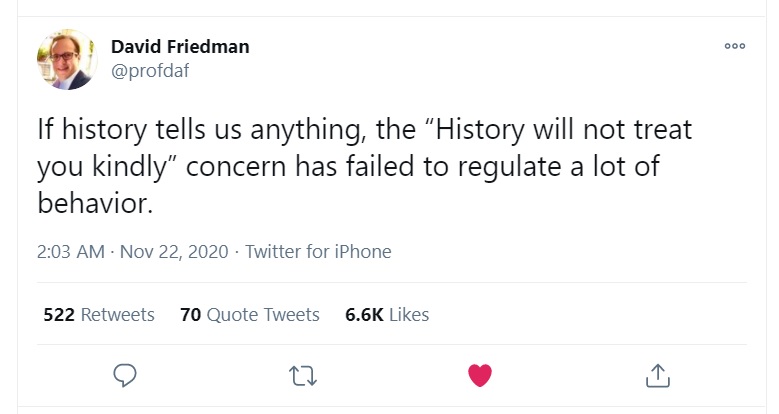Retweet this tweet using the arrows icon

(x=301, y=375)
